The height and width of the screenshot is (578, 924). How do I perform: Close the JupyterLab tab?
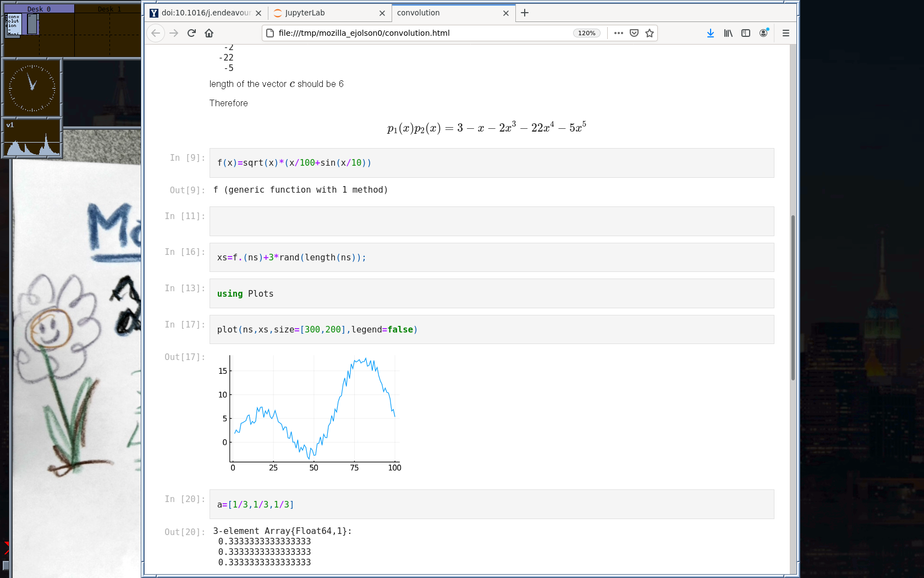(382, 13)
